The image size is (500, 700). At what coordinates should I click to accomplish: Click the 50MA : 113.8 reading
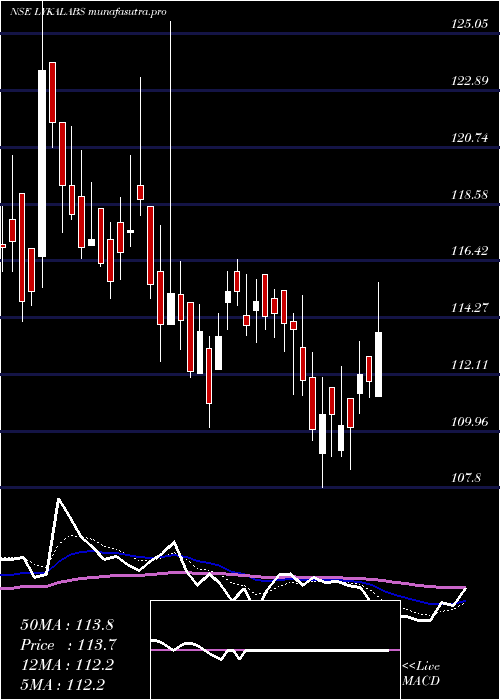point(68,625)
